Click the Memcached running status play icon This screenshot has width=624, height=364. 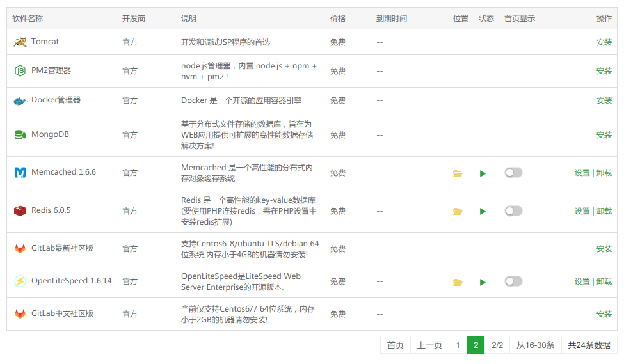point(483,173)
